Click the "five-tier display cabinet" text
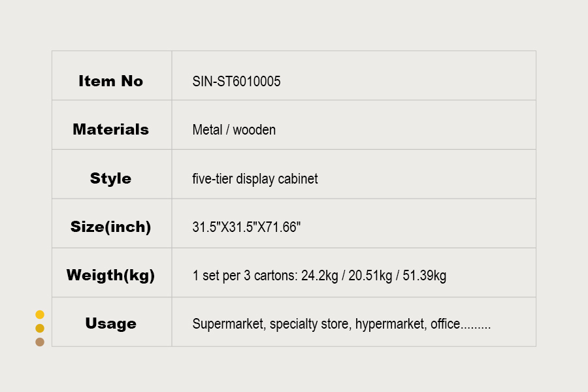This screenshot has width=588, height=392. pyautogui.click(x=255, y=179)
